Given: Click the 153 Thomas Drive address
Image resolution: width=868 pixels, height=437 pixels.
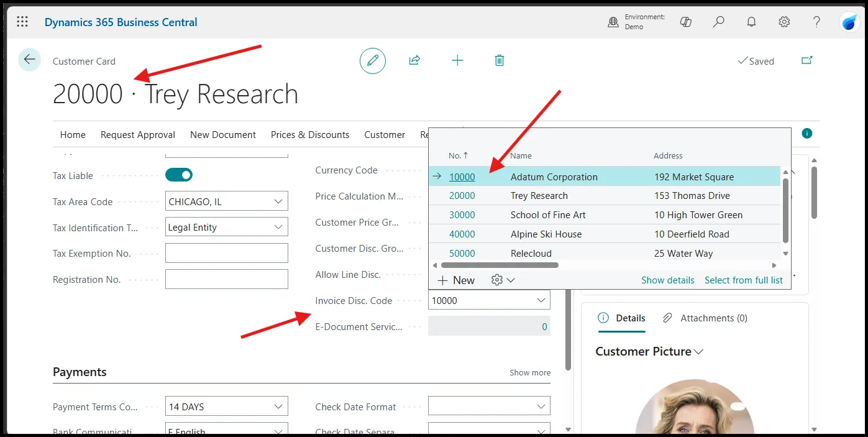Looking at the screenshot, I should click(692, 195).
